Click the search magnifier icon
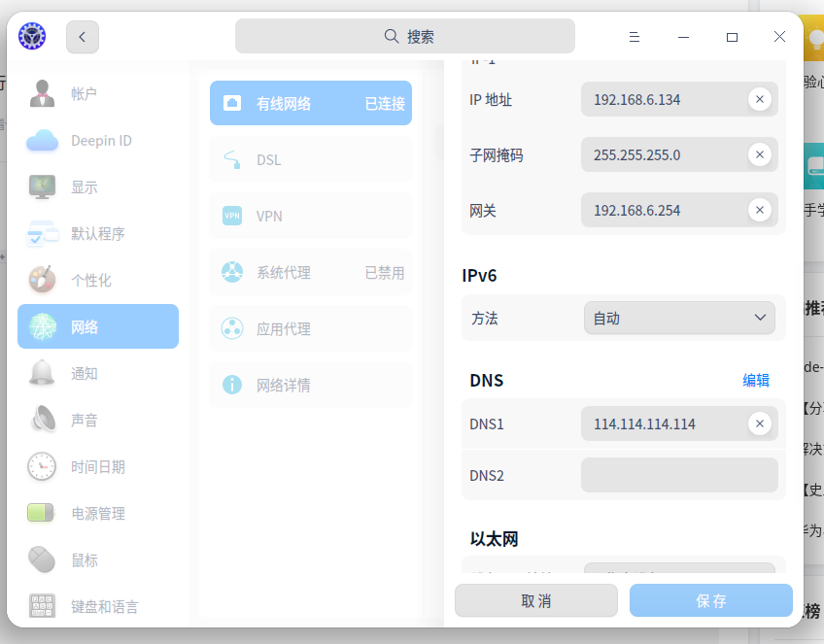 (x=392, y=36)
